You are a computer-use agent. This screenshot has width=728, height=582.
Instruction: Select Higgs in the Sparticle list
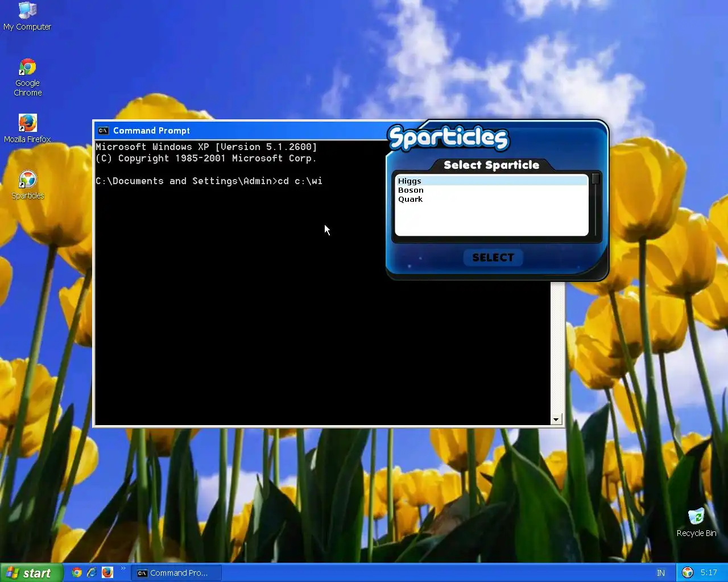[491, 181]
